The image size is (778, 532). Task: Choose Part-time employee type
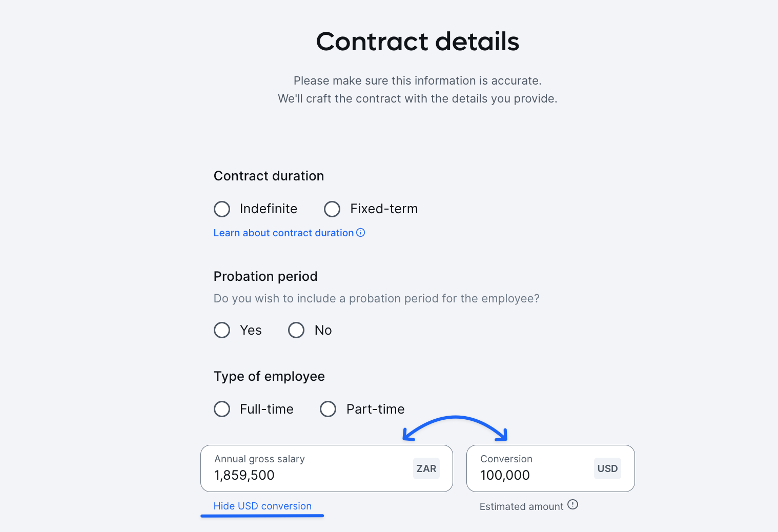[328, 409]
